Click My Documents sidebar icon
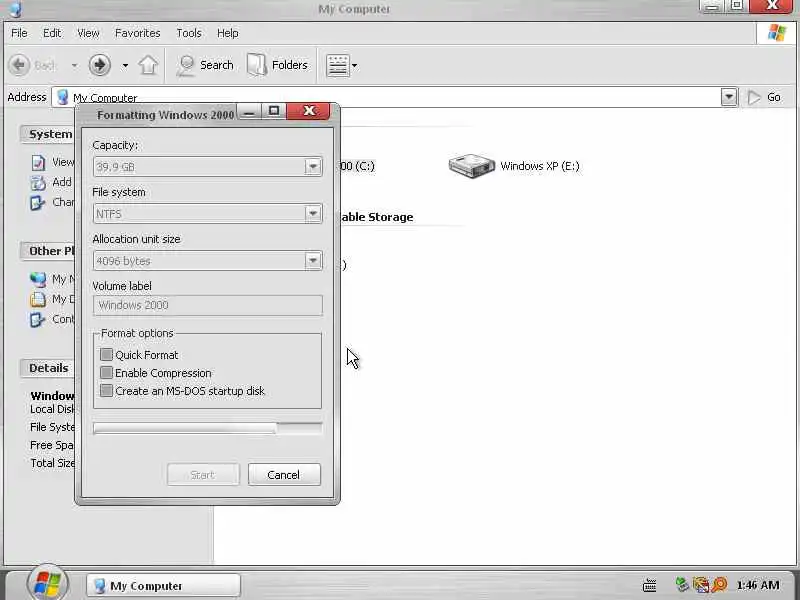800x600 pixels. [x=38, y=299]
